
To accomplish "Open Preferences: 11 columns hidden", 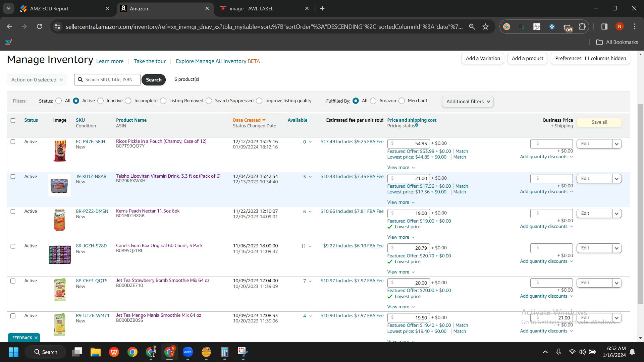I will coord(590,58).
